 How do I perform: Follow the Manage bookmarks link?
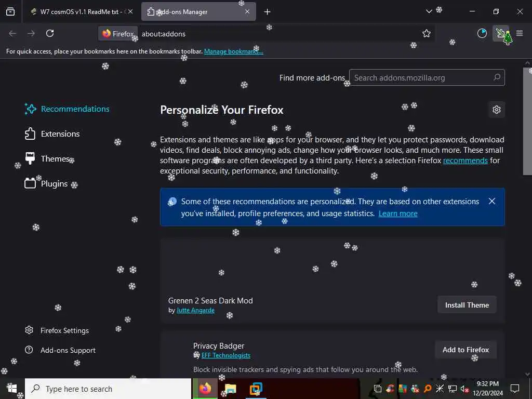click(x=233, y=51)
